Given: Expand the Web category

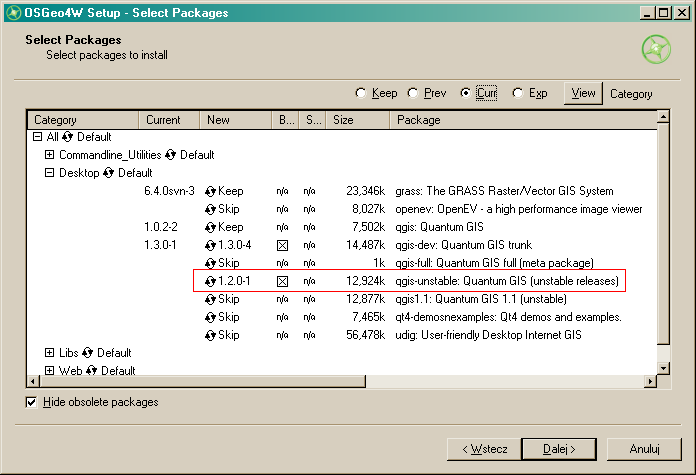Looking at the screenshot, I should [x=50, y=370].
